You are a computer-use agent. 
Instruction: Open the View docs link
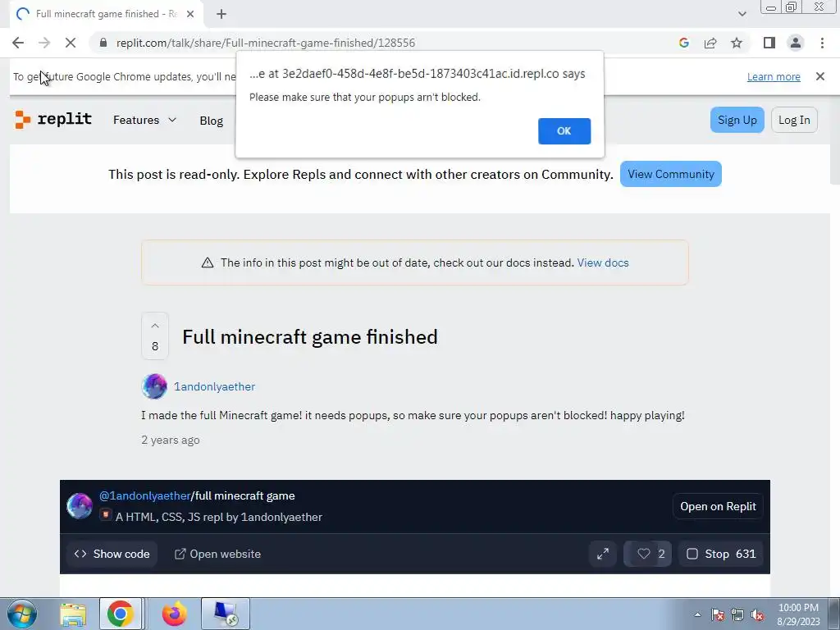[603, 262]
